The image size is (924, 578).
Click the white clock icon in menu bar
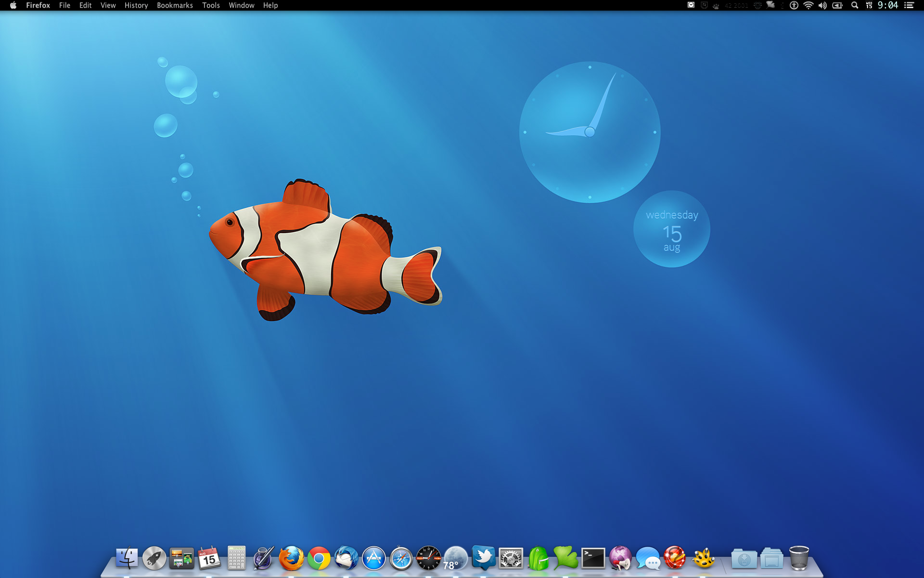691,5
